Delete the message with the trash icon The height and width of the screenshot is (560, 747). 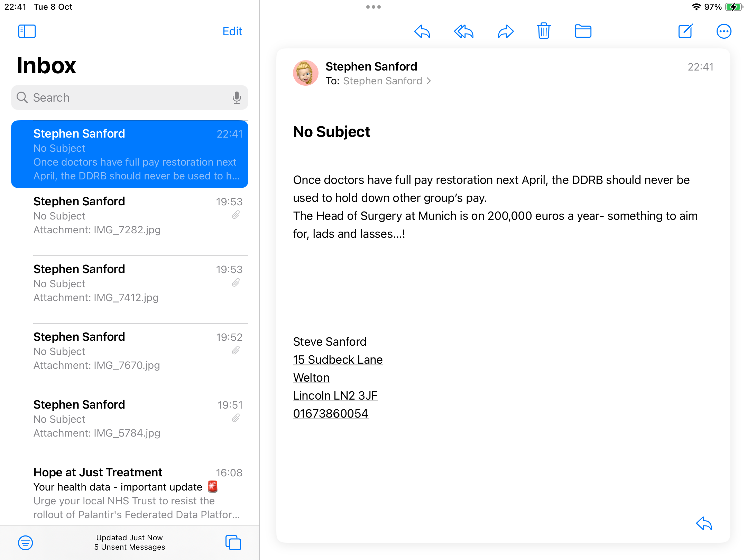click(544, 31)
